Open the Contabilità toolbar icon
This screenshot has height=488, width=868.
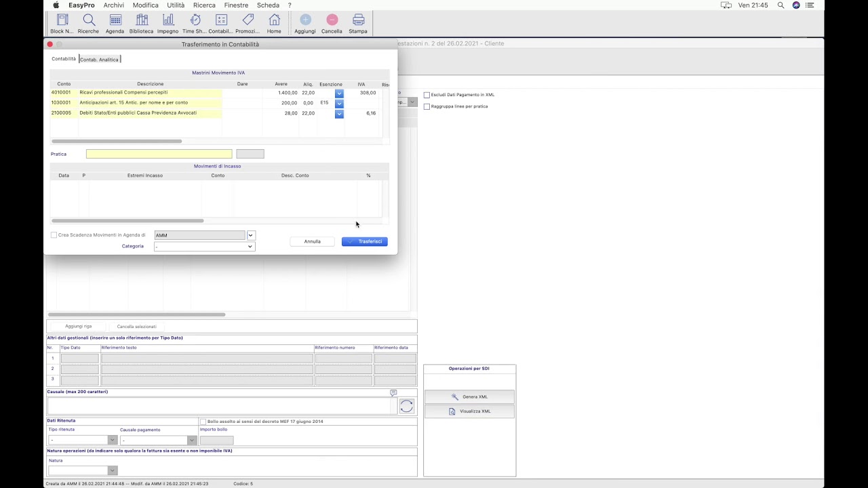click(220, 24)
